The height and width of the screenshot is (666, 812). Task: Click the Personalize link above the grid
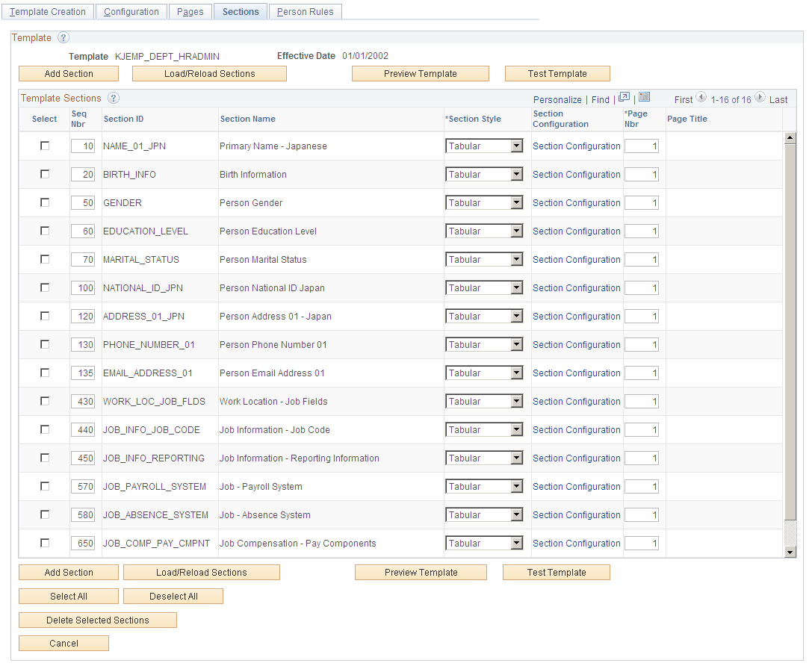(x=558, y=98)
